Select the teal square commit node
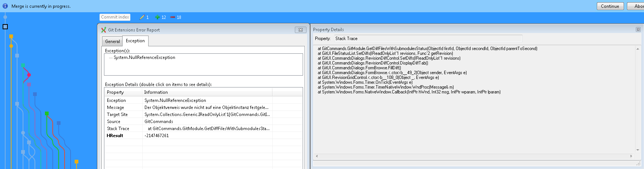This screenshot has width=644, height=169. click(23, 65)
